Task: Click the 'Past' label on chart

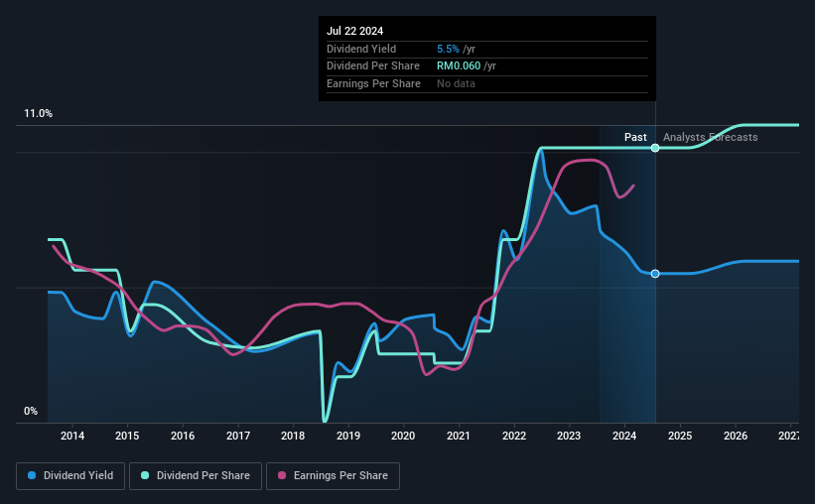Action: pos(635,137)
